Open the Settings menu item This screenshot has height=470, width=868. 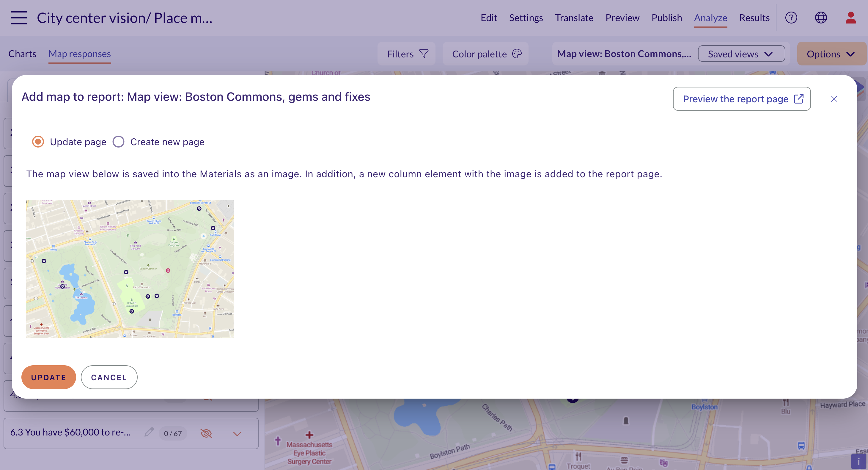[x=526, y=18]
